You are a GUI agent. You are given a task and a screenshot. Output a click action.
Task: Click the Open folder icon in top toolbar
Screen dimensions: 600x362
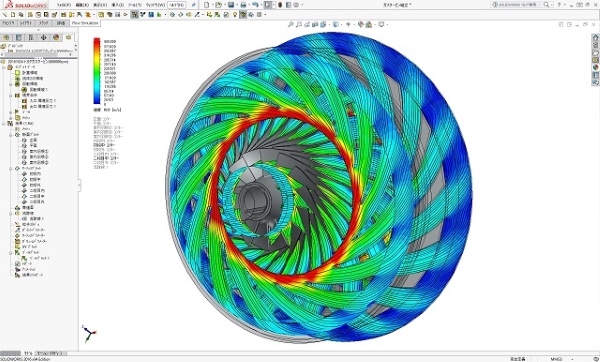coord(218,5)
